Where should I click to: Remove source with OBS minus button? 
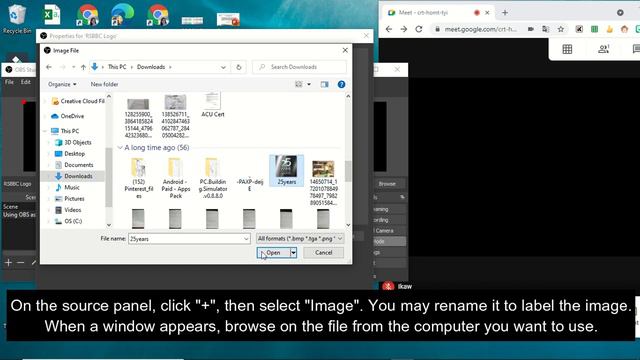(21, 262)
